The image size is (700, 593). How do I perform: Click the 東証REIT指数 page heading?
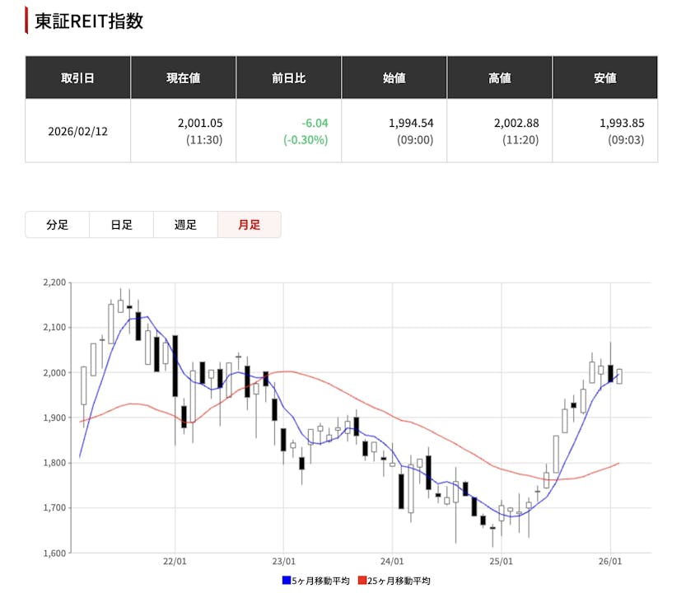(89, 21)
